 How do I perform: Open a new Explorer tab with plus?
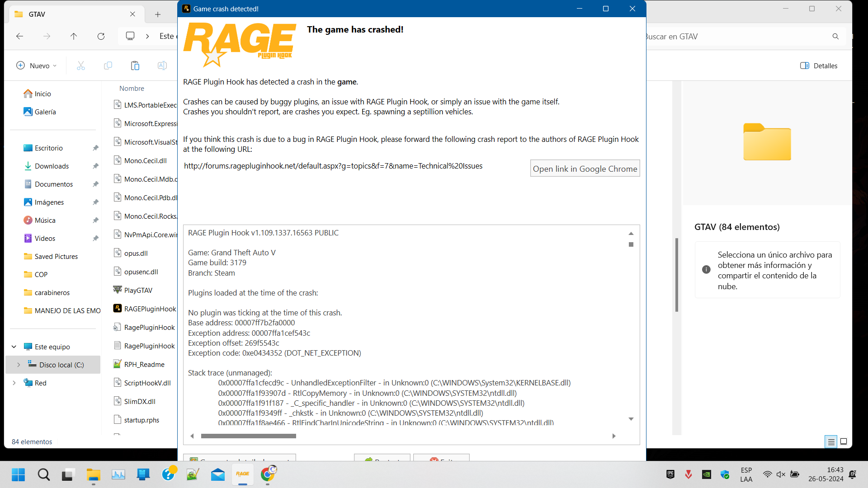(158, 14)
